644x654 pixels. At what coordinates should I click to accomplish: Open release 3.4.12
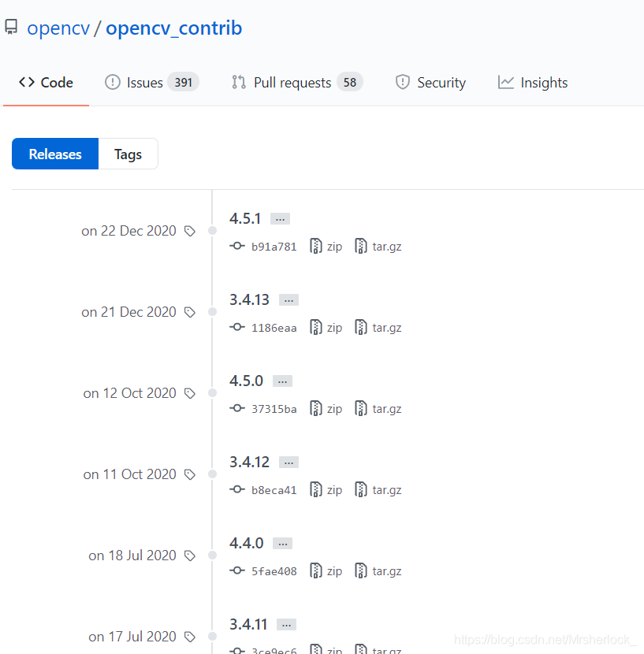[249, 463]
